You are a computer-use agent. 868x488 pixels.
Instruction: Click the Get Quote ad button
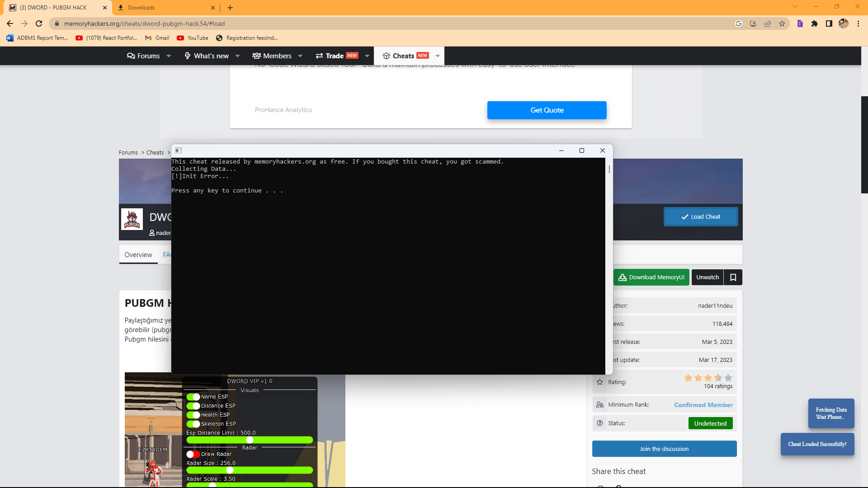[x=547, y=110]
